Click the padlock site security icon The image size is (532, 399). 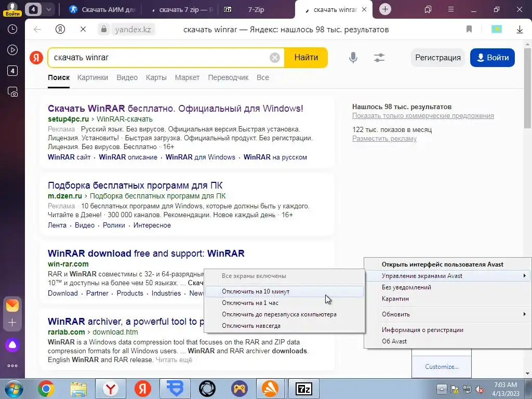pyautogui.click(x=104, y=30)
